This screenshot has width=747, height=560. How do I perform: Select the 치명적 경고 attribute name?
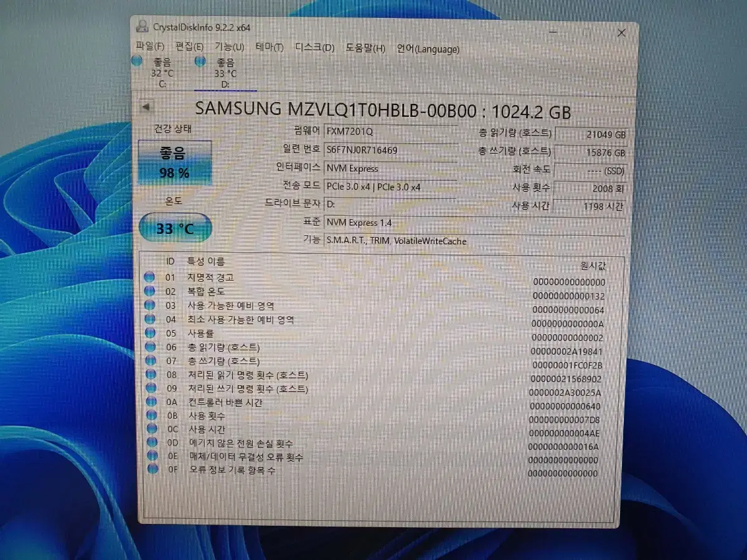point(210,278)
